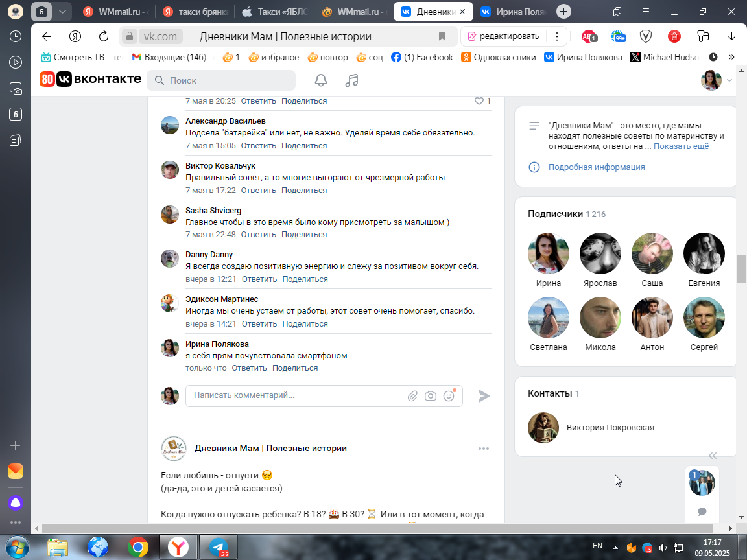Click vertical page scrollbar thumb
Viewport: 747px width, 560px height.
tap(741, 269)
